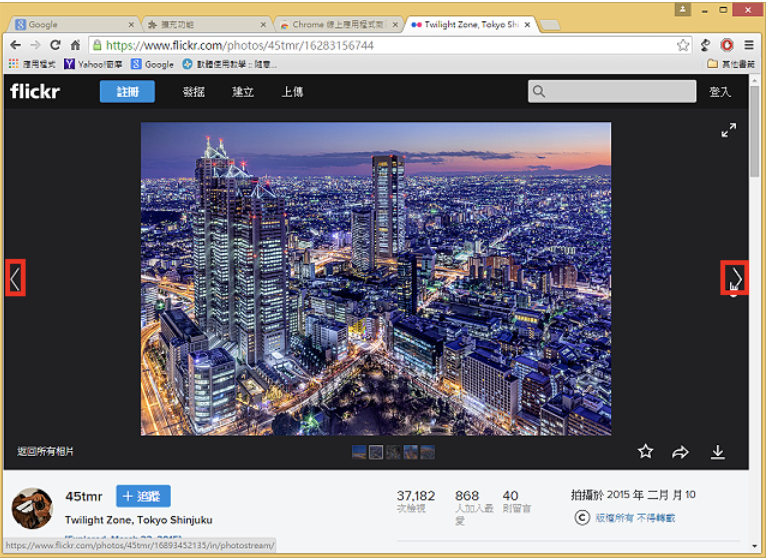The image size is (768, 560).
Task: Reload the Flickr page
Action: 55,45
